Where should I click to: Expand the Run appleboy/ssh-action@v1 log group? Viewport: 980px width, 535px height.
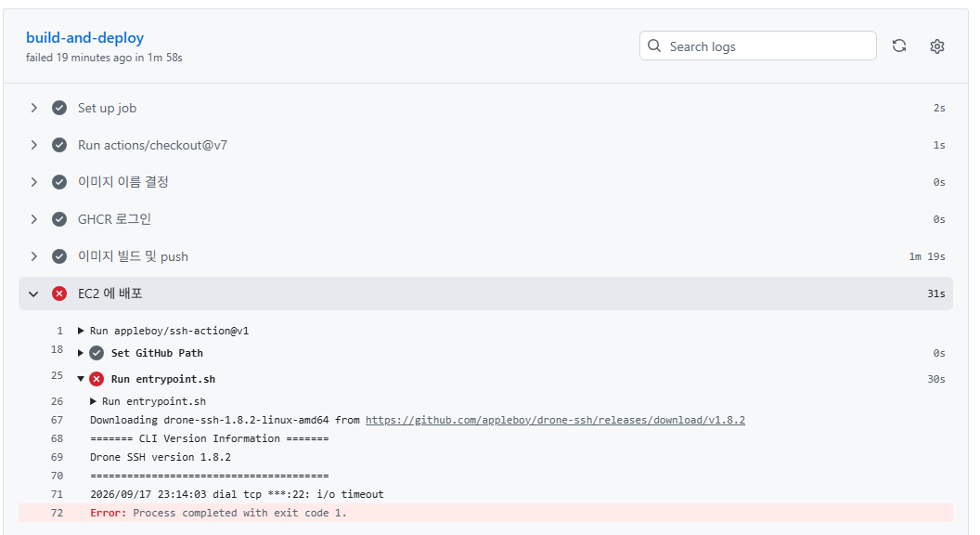[x=81, y=331]
